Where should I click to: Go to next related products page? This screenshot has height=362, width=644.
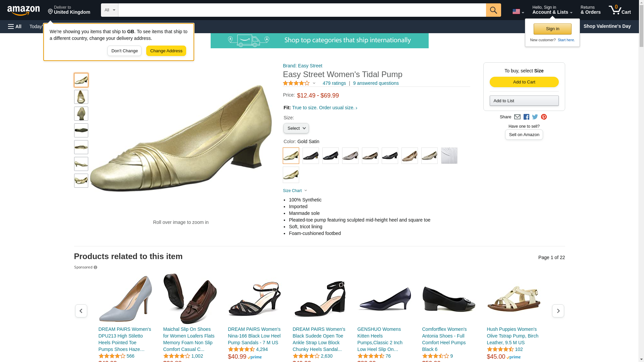pyautogui.click(x=558, y=311)
